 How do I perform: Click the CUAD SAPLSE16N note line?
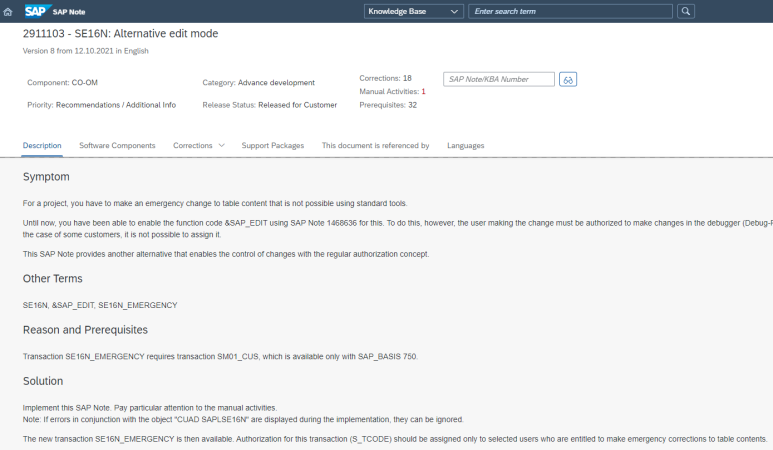[x=243, y=419]
